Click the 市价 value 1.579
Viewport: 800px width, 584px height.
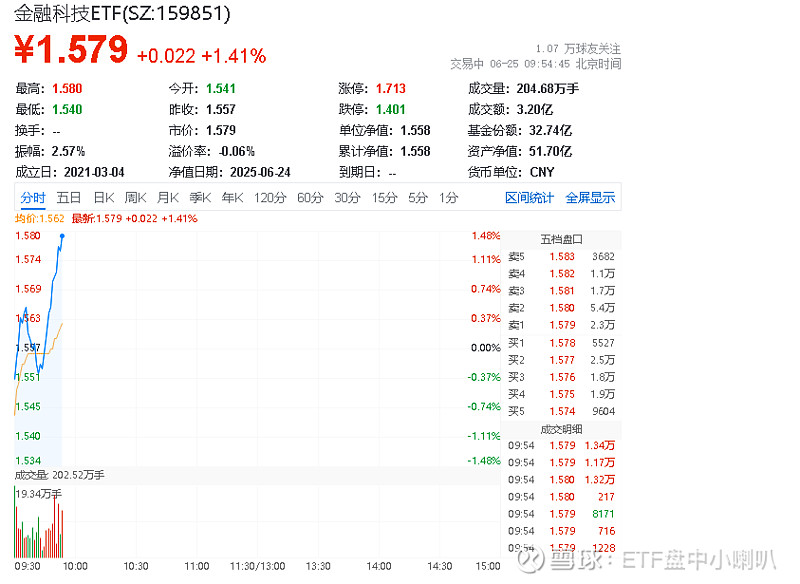pos(221,131)
